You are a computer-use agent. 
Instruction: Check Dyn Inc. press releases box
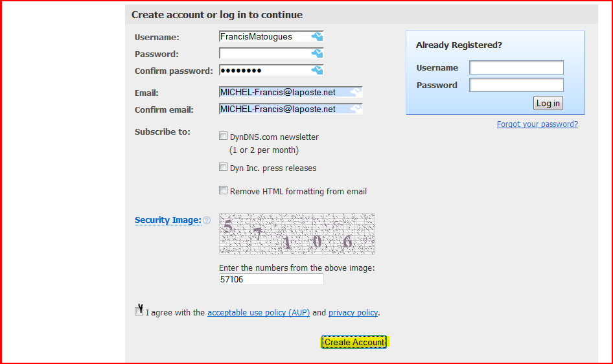[223, 167]
